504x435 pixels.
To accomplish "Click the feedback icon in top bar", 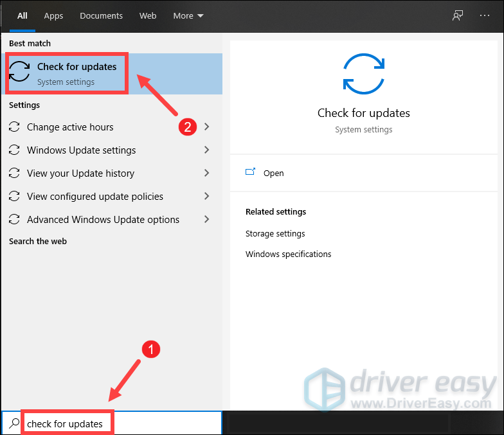I will point(458,15).
